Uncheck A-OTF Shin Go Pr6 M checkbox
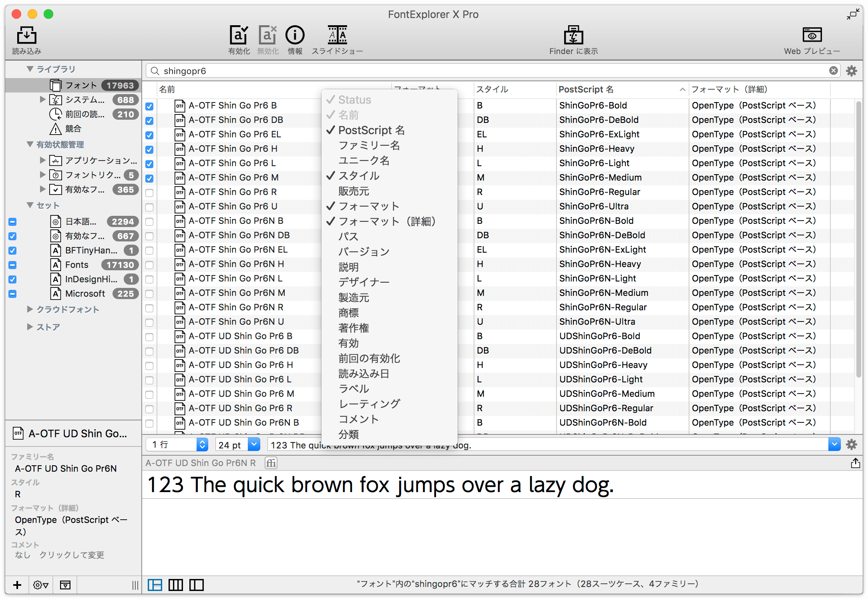868x599 pixels. (x=149, y=178)
